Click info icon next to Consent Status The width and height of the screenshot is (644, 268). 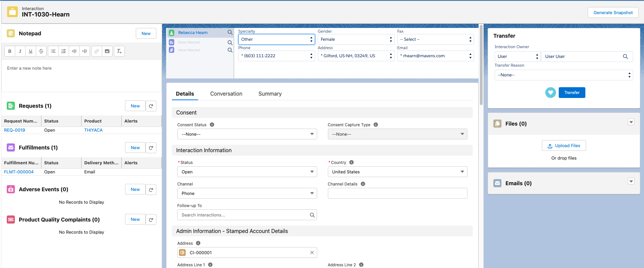(212, 125)
